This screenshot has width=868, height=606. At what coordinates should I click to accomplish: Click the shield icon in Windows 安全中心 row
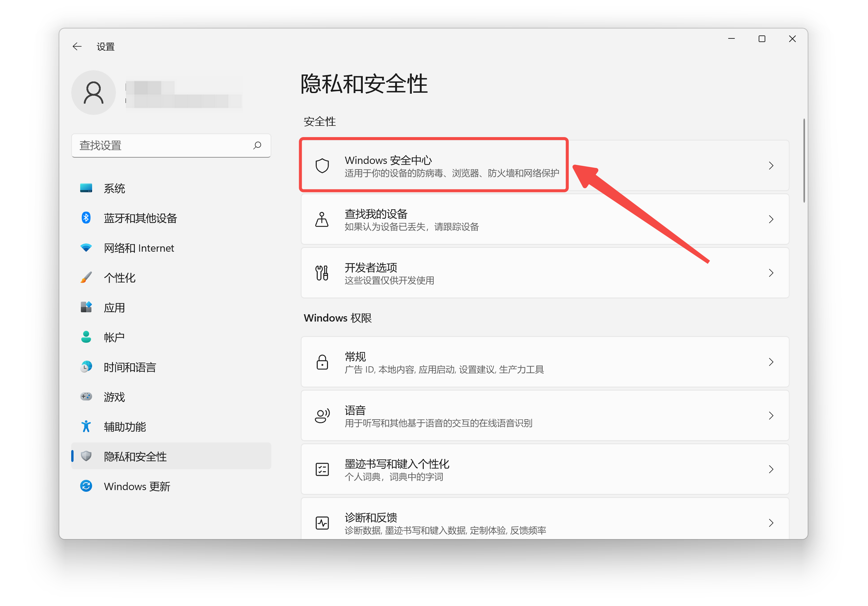coord(322,166)
